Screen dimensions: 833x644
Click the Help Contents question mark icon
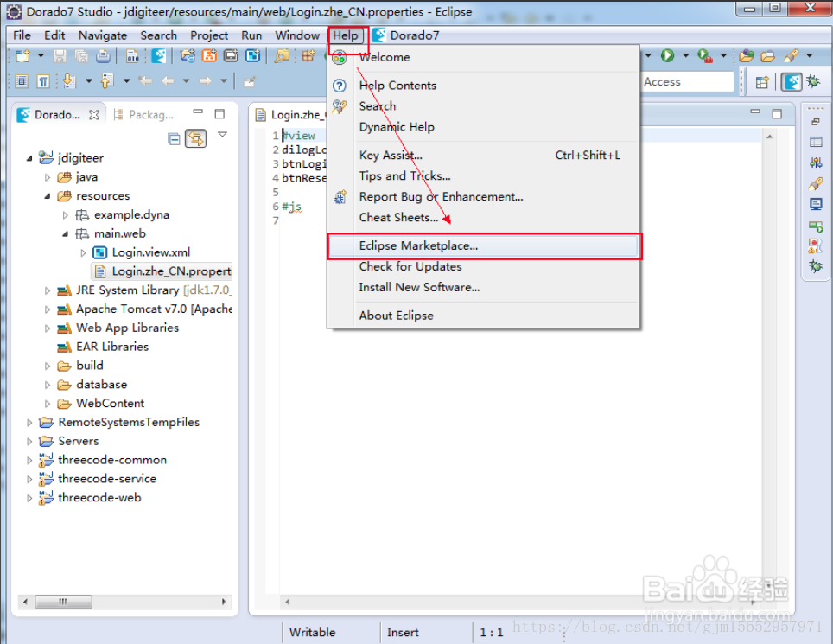(340, 86)
